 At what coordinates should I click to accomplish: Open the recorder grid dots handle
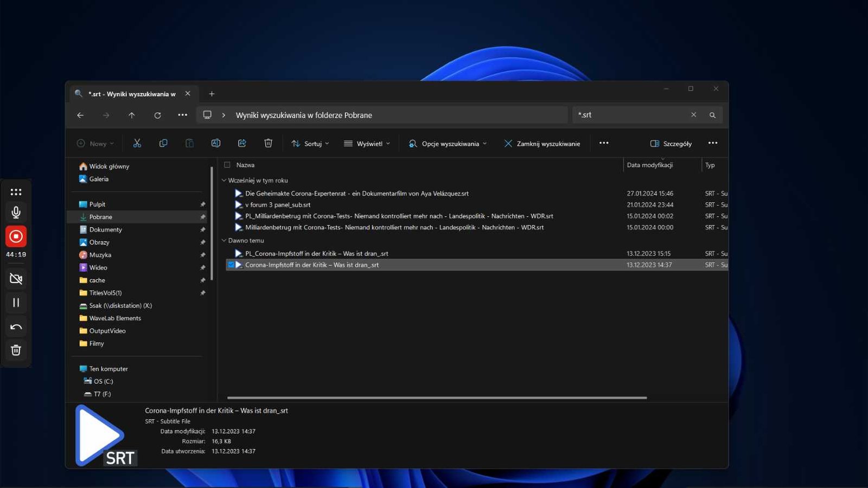16,192
